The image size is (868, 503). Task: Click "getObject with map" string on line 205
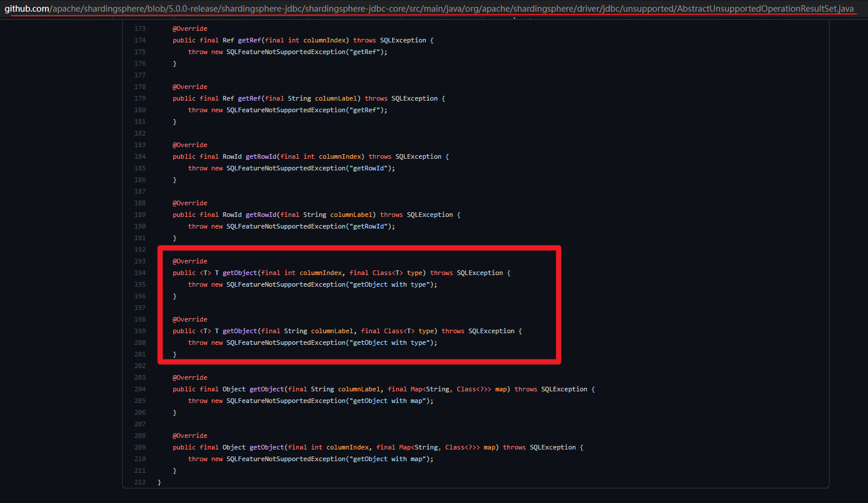click(388, 401)
